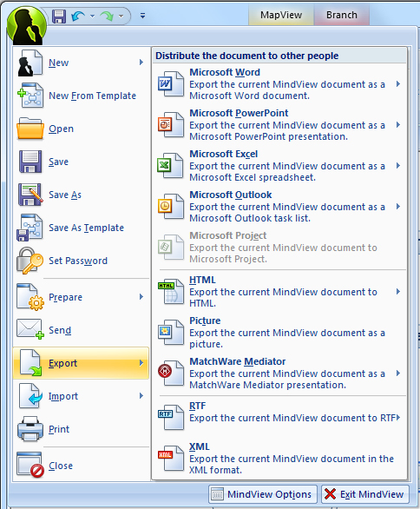The width and height of the screenshot is (420, 509).
Task: Click the Undo arrow icon
Action: [78, 16]
